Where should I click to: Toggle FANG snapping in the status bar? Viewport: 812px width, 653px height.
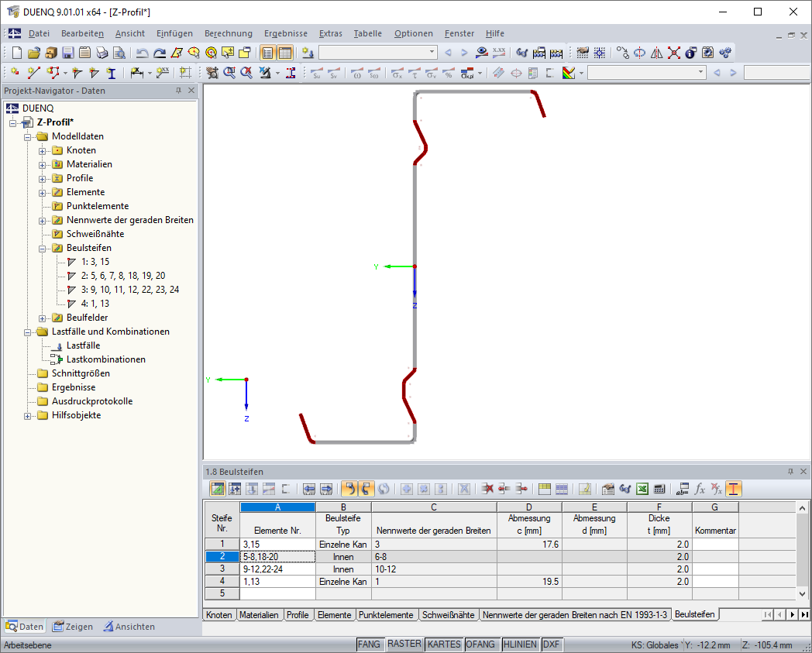370,644
